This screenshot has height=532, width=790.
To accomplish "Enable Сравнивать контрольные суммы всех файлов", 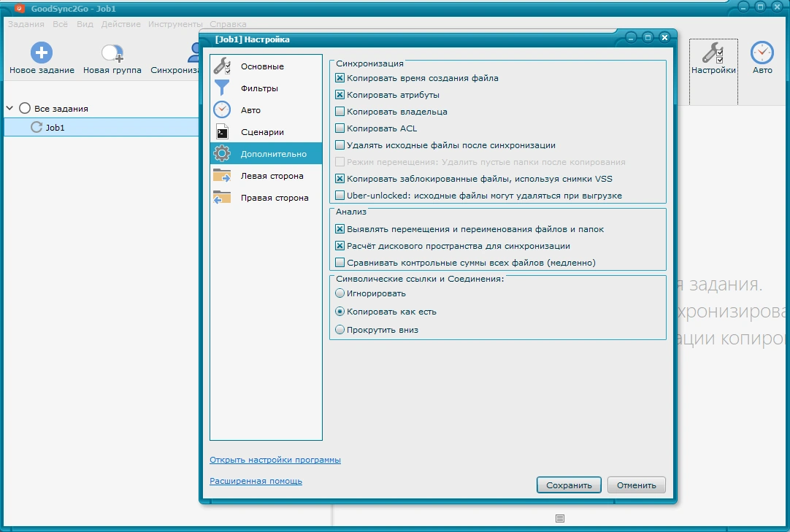I will click(340, 263).
